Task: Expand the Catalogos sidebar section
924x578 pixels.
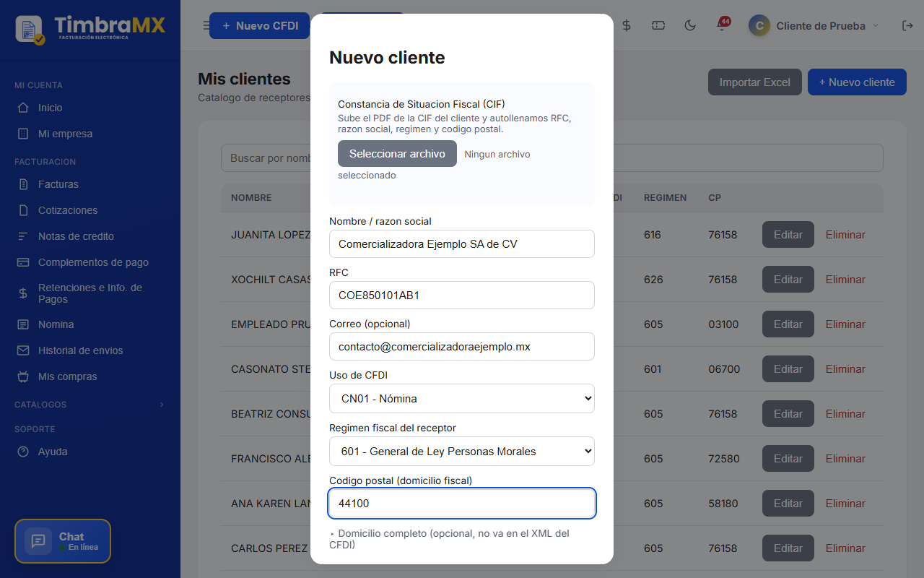Action: pos(90,405)
